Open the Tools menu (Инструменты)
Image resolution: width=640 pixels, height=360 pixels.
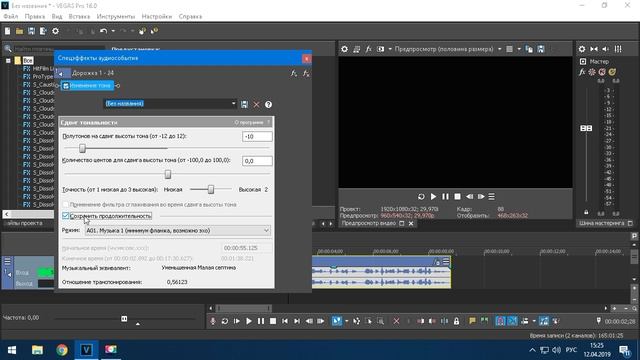pos(116,16)
